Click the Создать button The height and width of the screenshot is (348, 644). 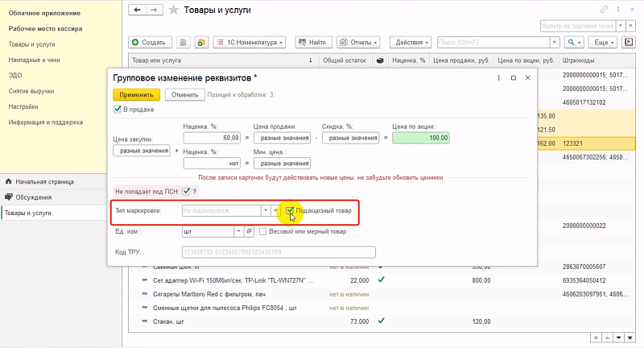point(150,43)
